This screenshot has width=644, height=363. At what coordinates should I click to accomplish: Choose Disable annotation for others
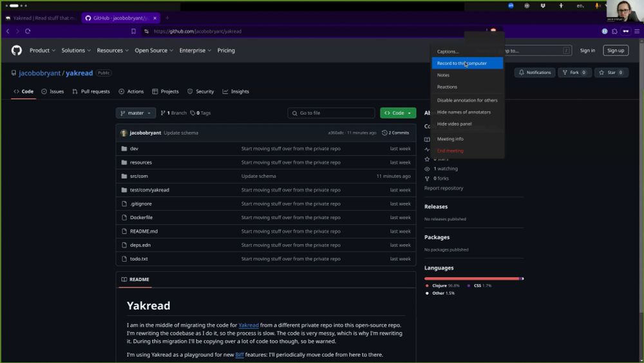coord(468,101)
